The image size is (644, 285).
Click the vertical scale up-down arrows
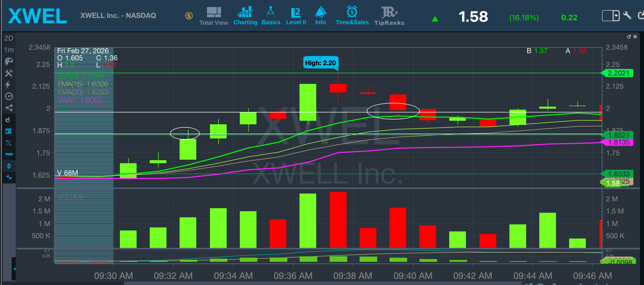9,166
